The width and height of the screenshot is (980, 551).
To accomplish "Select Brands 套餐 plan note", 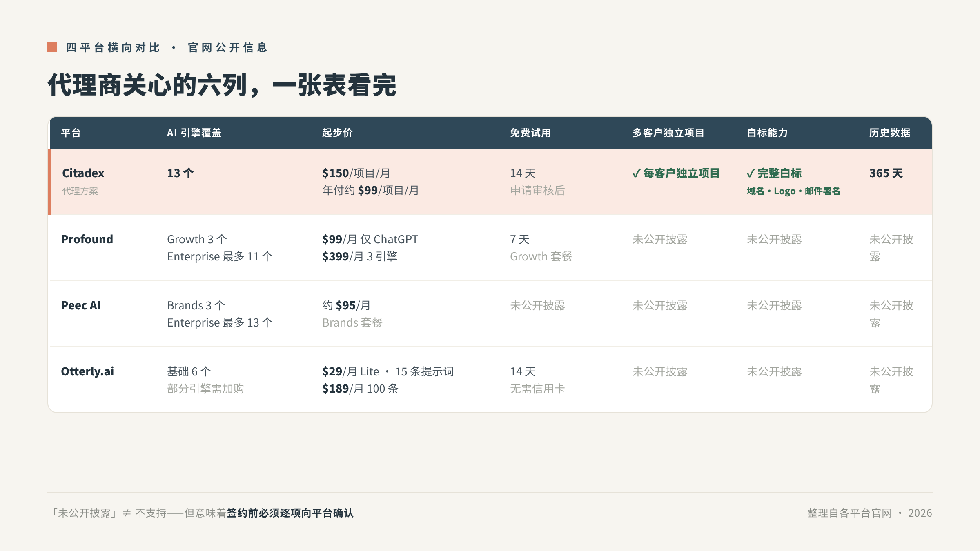I will coord(352,322).
